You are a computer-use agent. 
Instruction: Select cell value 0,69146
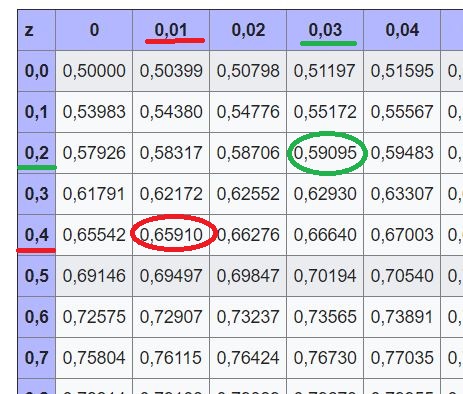(94, 276)
